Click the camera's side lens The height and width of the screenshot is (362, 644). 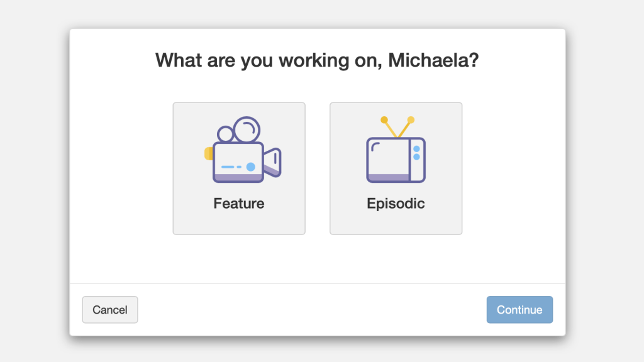(273, 162)
